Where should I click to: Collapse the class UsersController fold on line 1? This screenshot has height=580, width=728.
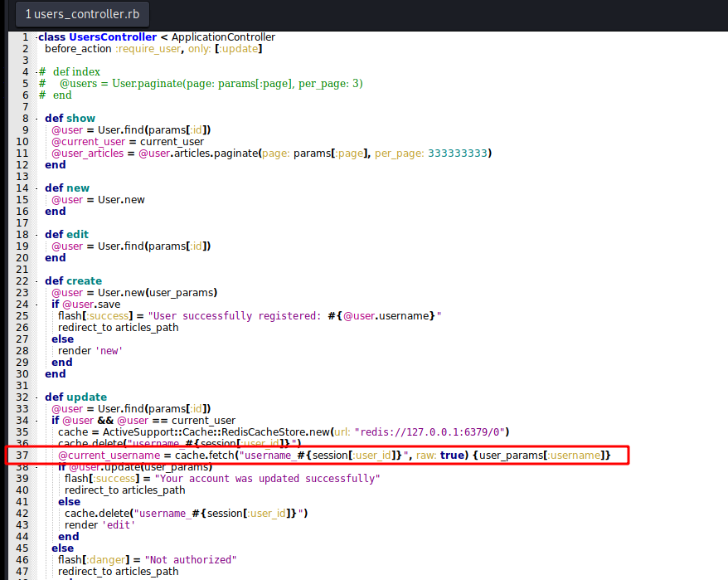[x=36, y=37]
